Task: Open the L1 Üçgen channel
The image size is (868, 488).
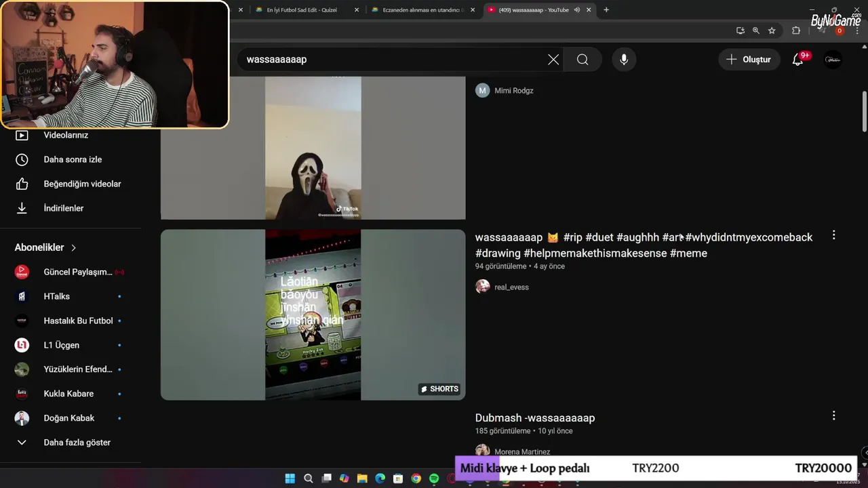Action: pos(62,345)
